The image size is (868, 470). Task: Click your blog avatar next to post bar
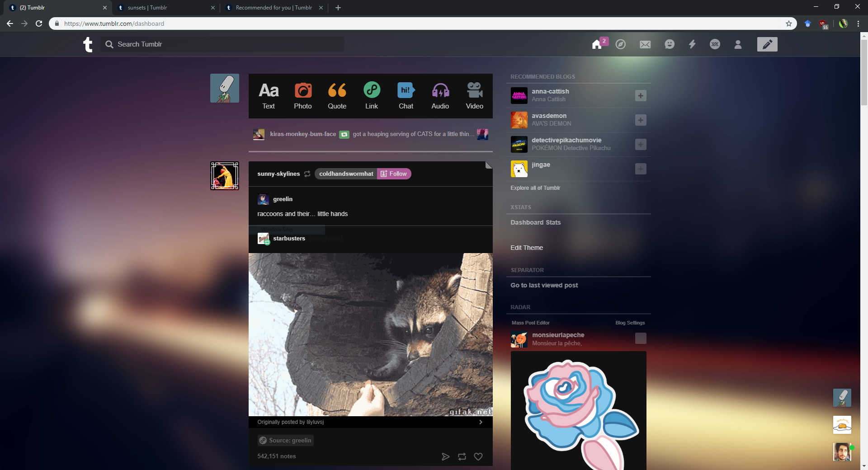[x=225, y=88]
